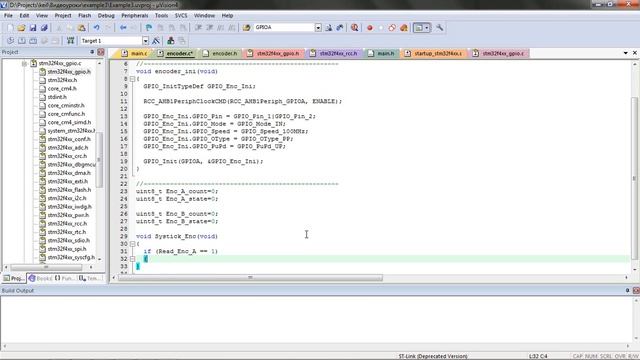Select stm32f4xx_rtc.h in the project tree

[67, 232]
